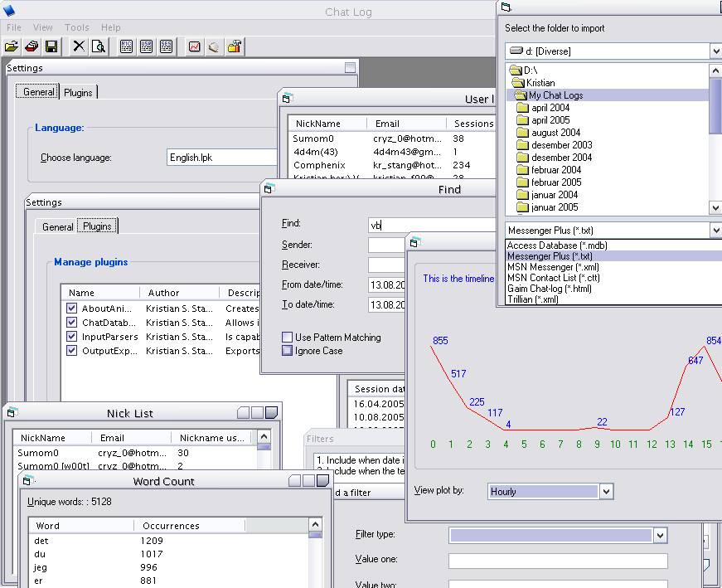Switch to the Plugins tab in Settings
This screenshot has width=722, height=588.
coord(78,92)
